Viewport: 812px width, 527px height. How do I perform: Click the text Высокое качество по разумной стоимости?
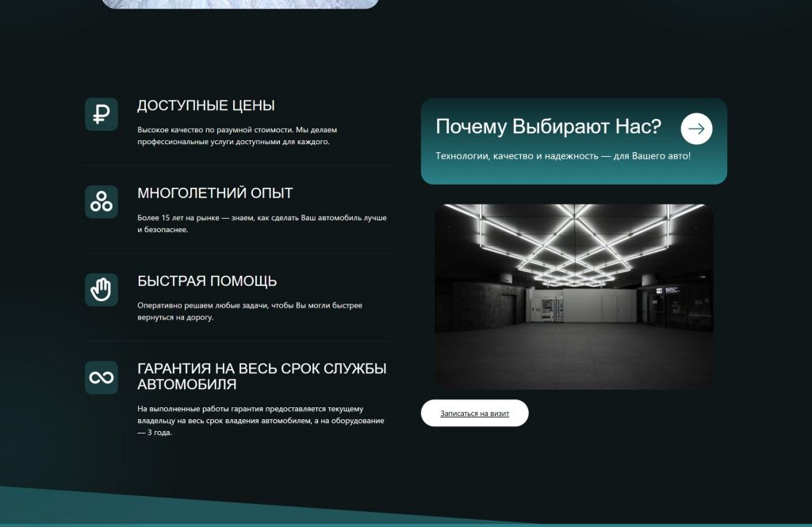[237, 136]
